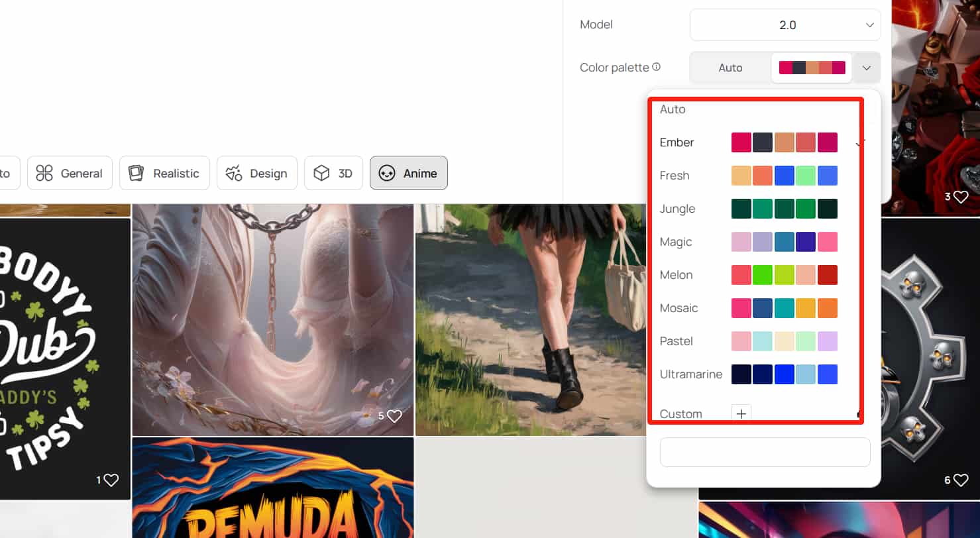Open Color palette info icon
The height and width of the screenshot is (538, 980).
tap(657, 67)
